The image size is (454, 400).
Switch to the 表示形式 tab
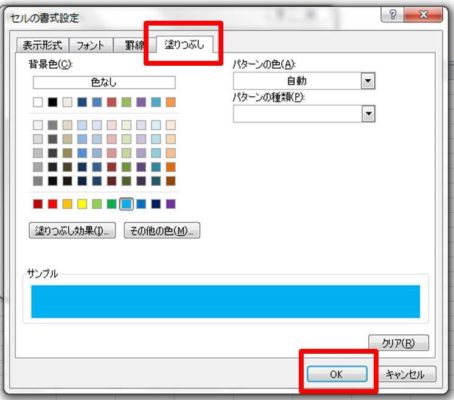click(x=42, y=45)
